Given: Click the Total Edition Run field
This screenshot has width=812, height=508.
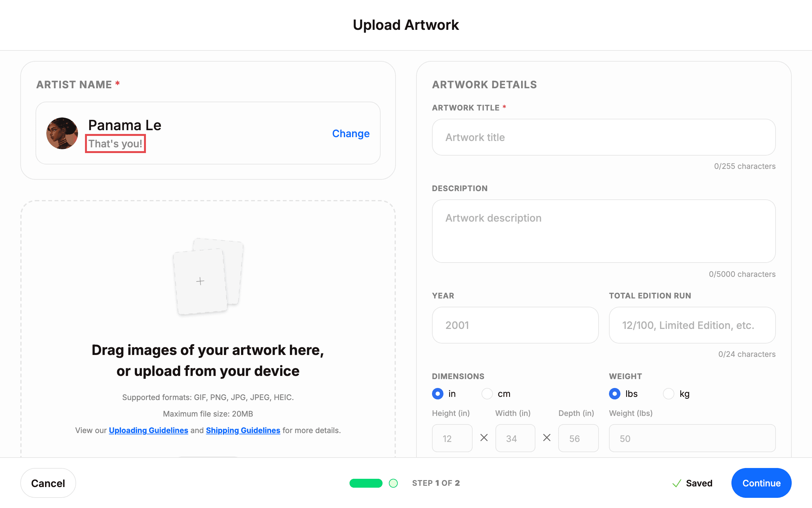Looking at the screenshot, I should (x=692, y=325).
